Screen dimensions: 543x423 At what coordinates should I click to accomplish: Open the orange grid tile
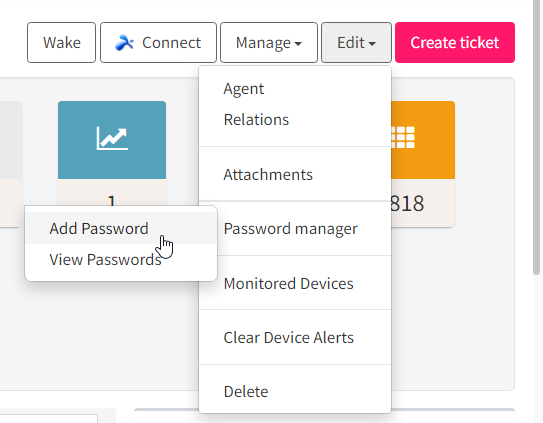[423, 140]
